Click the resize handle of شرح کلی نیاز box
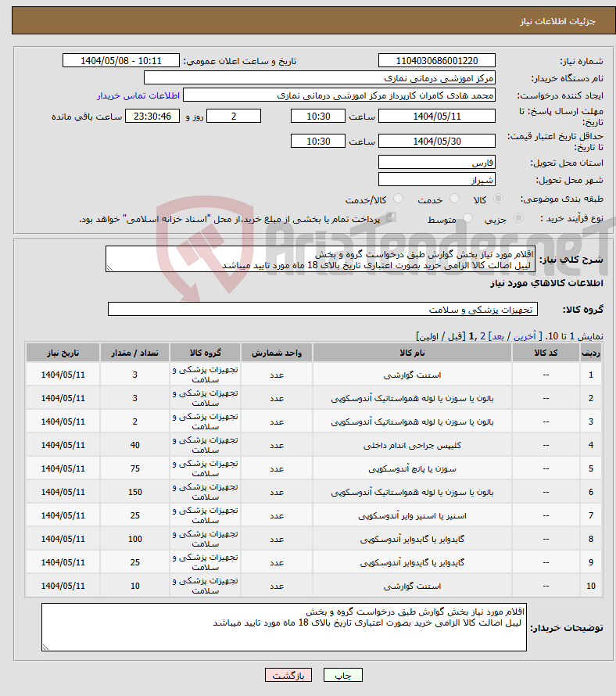616x696 pixels. [109, 268]
